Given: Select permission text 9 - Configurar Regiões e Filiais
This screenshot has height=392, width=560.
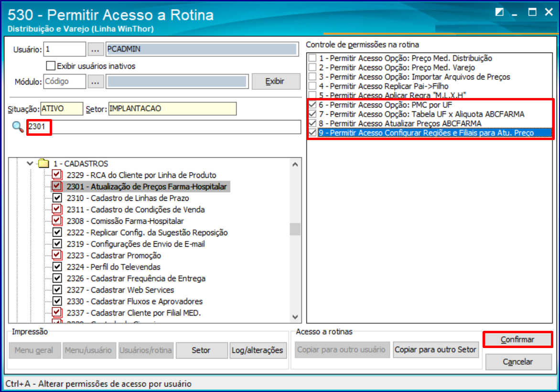Looking at the screenshot, I should (426, 133).
